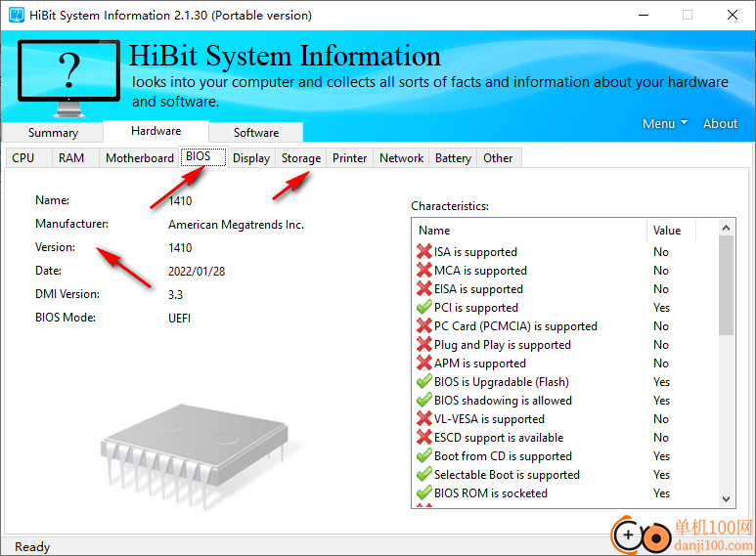Select the 'PCI is supported' row text

[476, 308]
